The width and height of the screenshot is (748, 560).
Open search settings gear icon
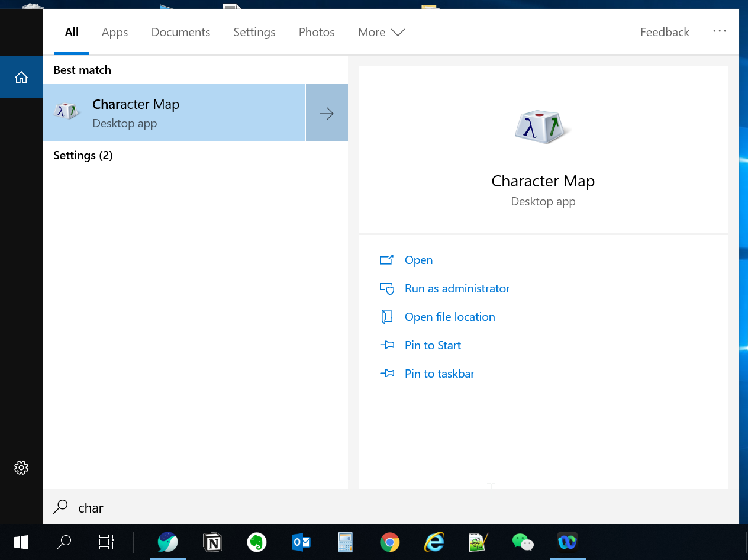[21, 468]
